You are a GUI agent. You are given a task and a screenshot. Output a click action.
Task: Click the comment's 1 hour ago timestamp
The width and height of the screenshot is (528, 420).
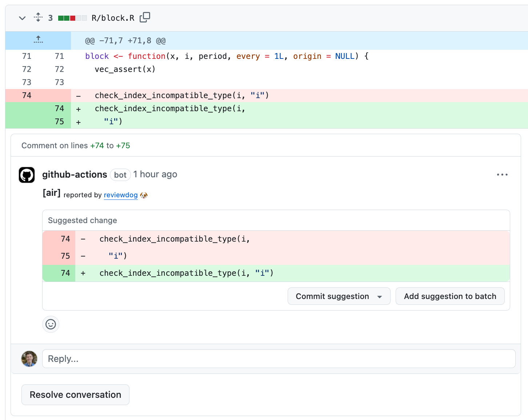pos(155,175)
